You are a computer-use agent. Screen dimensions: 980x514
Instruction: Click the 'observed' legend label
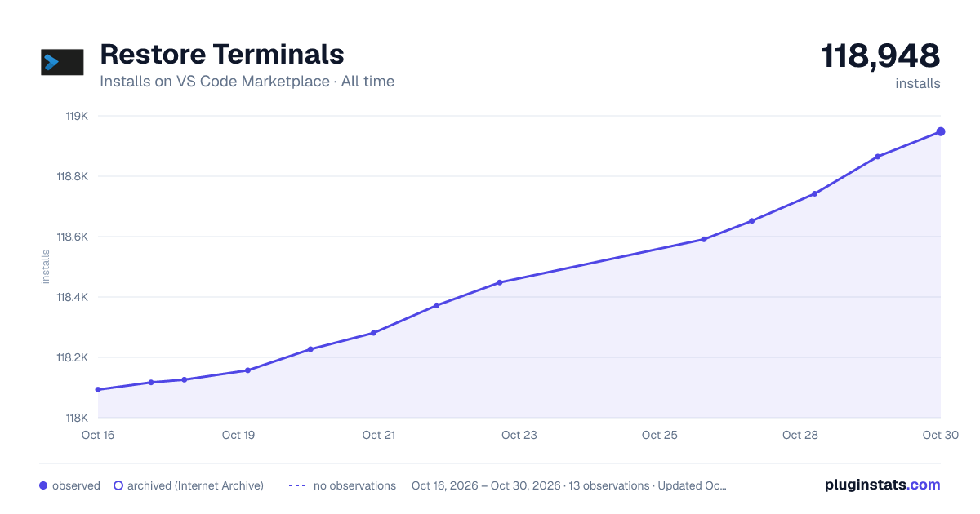coord(76,485)
